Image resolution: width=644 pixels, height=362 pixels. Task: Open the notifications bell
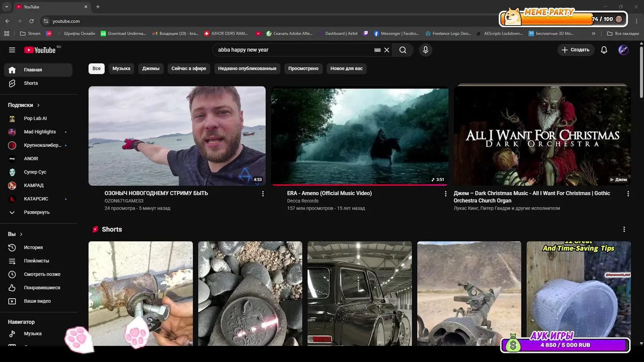pos(604,50)
